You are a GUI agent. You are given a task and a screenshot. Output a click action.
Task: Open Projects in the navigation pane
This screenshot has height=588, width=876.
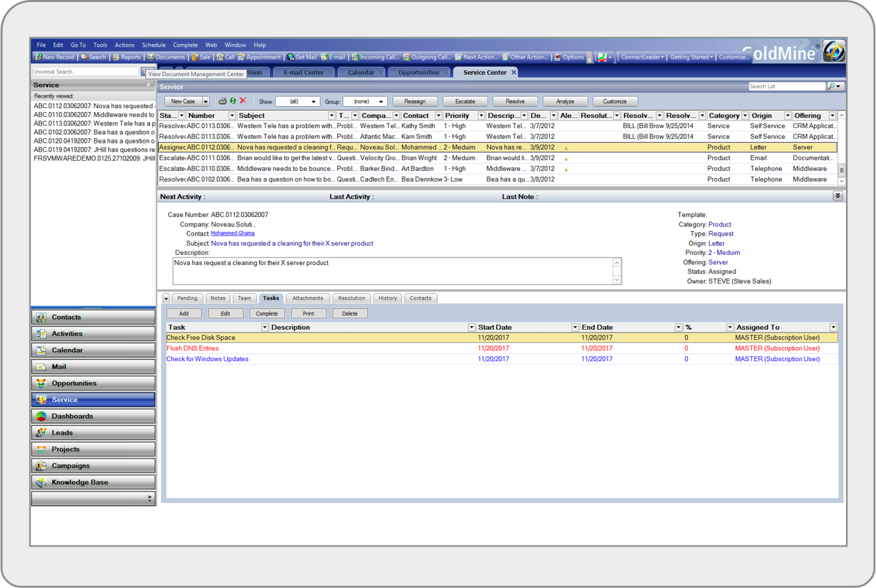tap(93, 449)
